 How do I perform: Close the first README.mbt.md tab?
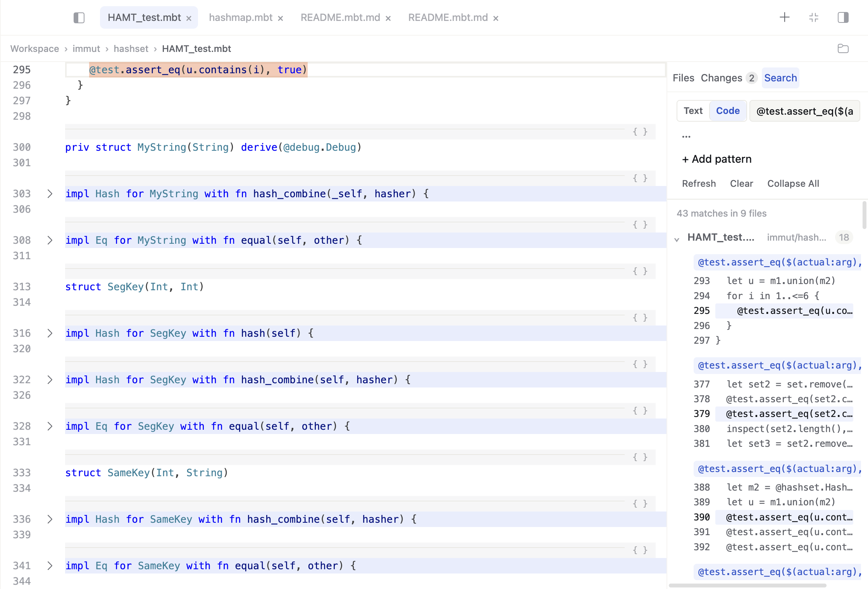(x=388, y=18)
